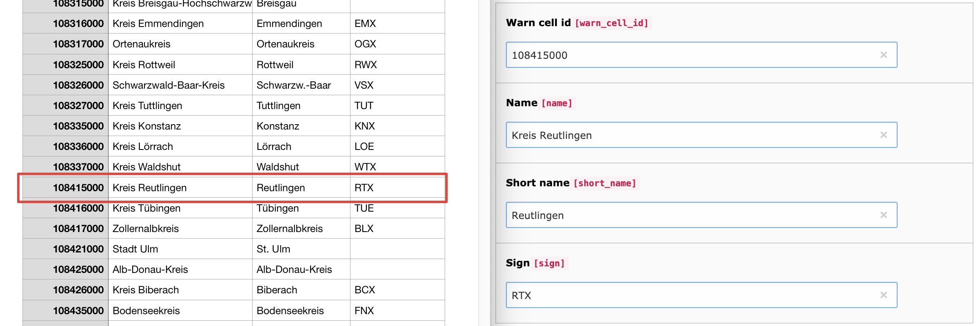980x326 pixels.
Task: Focus the Name input containing Kreis Reutlingen
Action: pyautogui.click(x=690, y=135)
